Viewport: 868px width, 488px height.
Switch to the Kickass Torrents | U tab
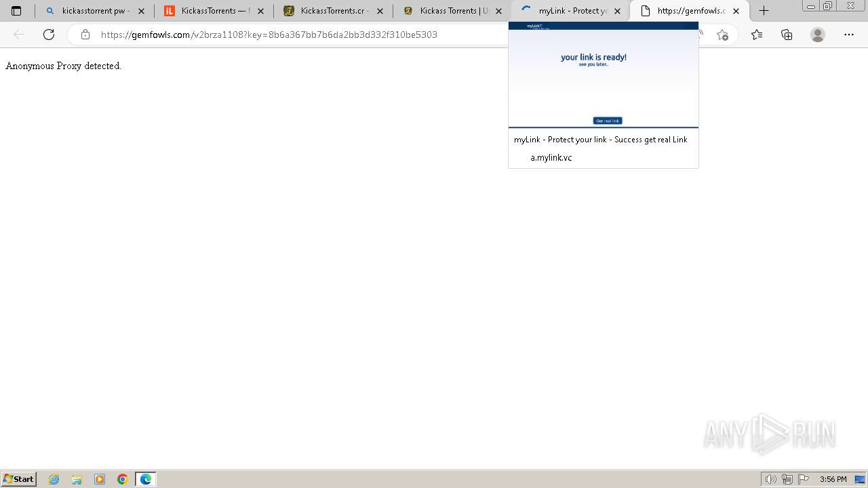452,11
